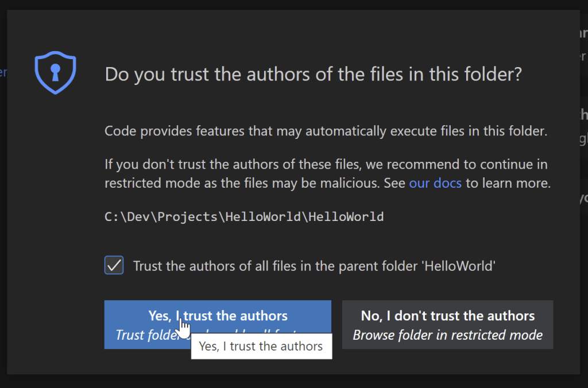Click the C:\Dev\Projects\HelloWorld folder path
This screenshot has height=388, width=588.
(x=244, y=216)
